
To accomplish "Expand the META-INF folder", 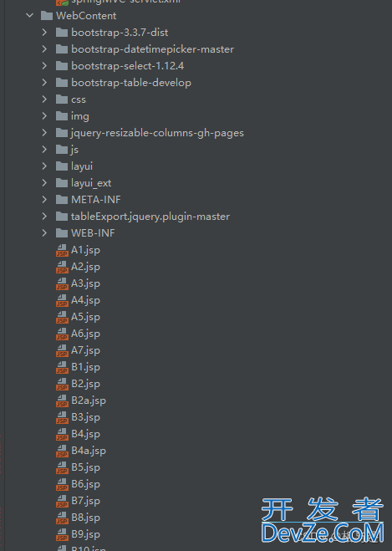I will click(x=44, y=199).
